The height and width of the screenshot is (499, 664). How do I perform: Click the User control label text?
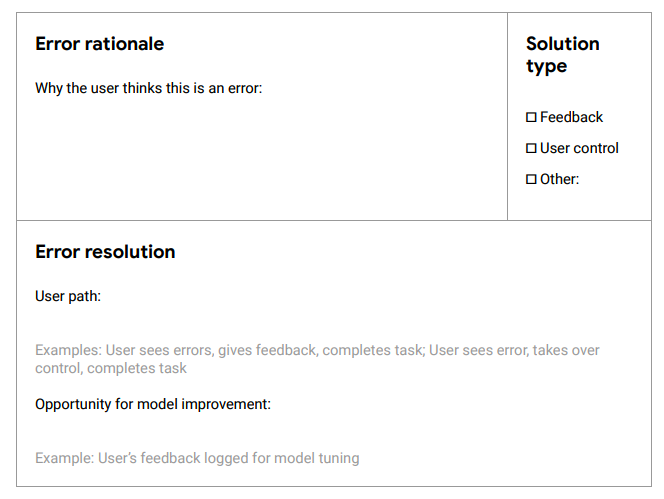[x=579, y=149]
